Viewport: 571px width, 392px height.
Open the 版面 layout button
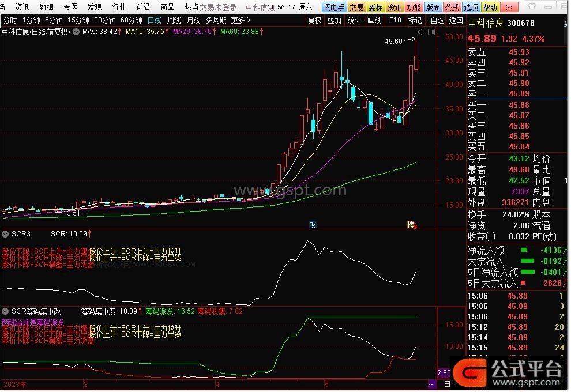pyautogui.click(x=433, y=7)
